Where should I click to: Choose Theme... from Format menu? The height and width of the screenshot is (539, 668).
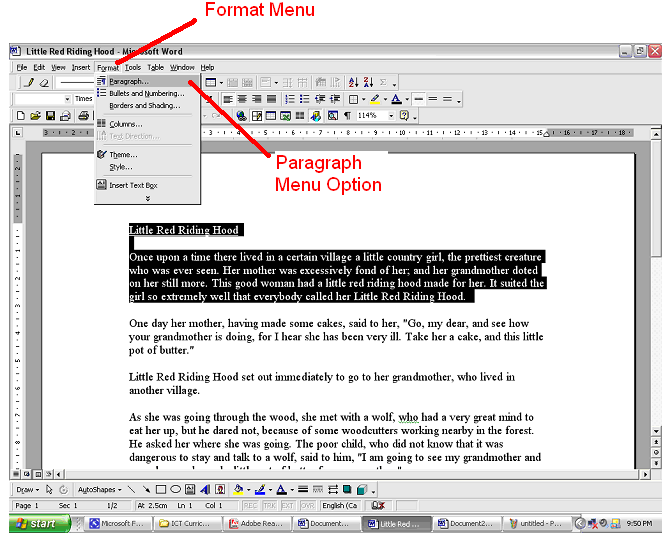click(147, 155)
